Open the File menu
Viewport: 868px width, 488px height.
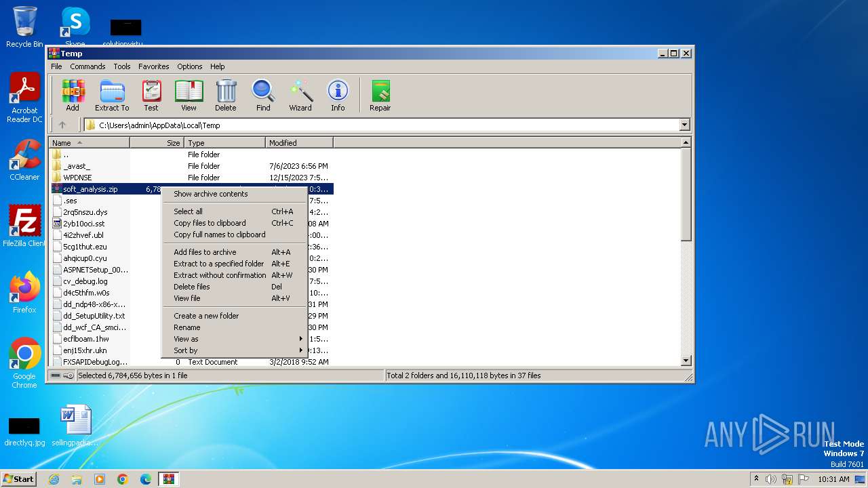coord(56,66)
